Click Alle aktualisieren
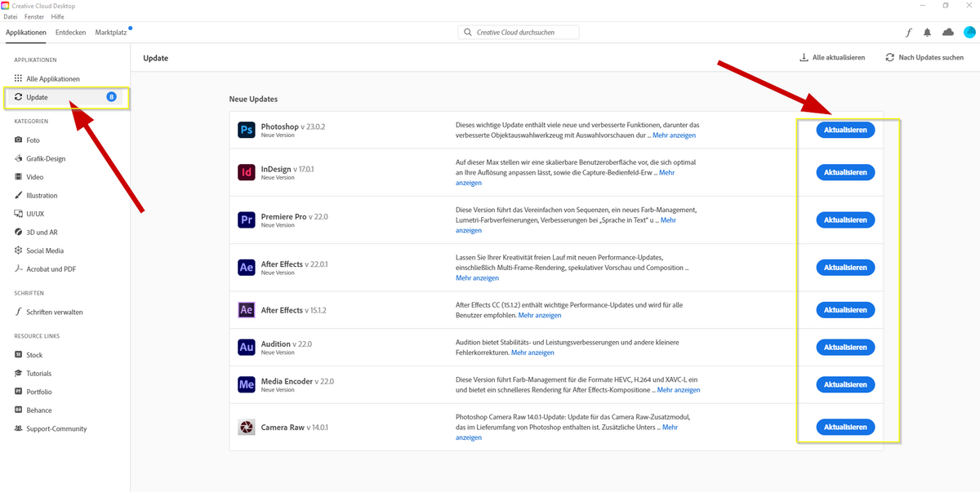Viewport: 980px width, 492px height. pyautogui.click(x=831, y=58)
